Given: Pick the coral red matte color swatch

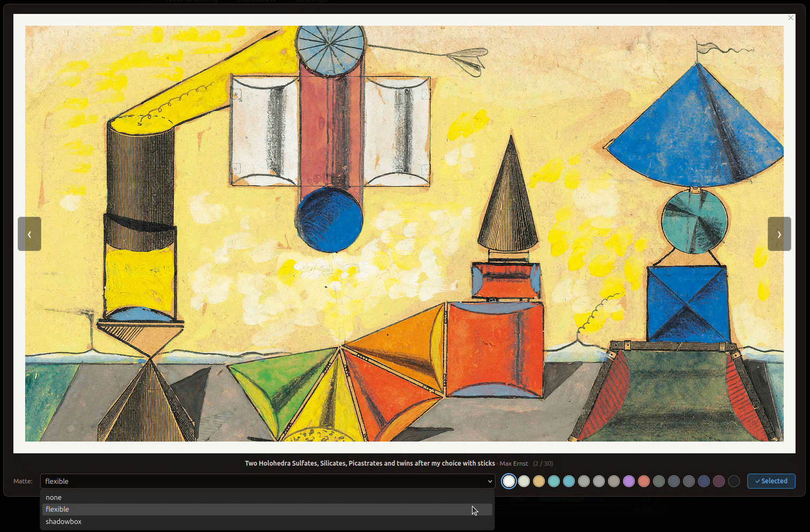Looking at the screenshot, I should tap(644, 481).
